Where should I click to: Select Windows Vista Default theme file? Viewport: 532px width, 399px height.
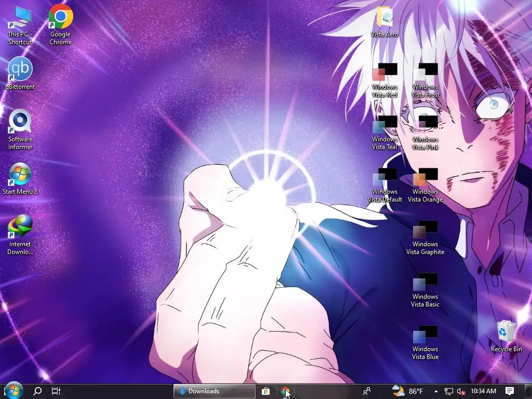click(x=385, y=185)
